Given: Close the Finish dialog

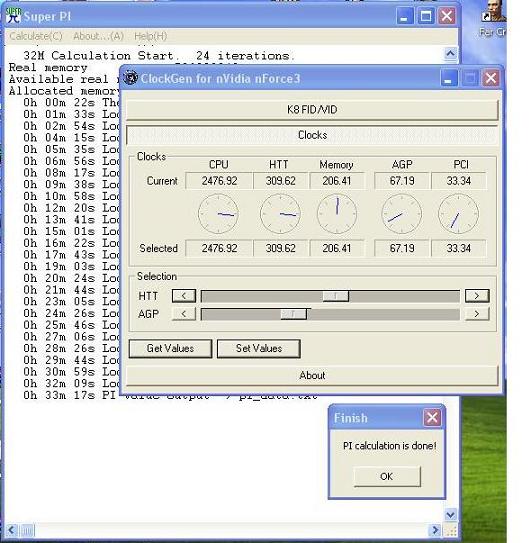Looking at the screenshot, I should pos(432,418).
